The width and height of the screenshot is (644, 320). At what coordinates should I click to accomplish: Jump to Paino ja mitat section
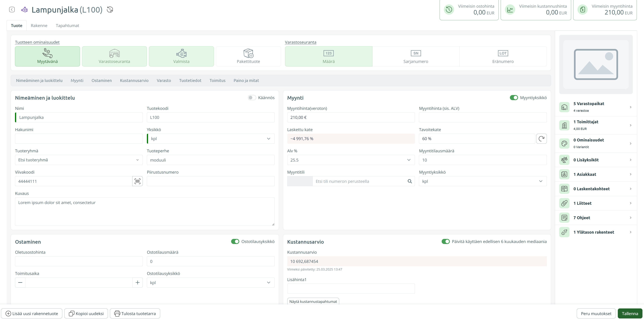point(246,80)
